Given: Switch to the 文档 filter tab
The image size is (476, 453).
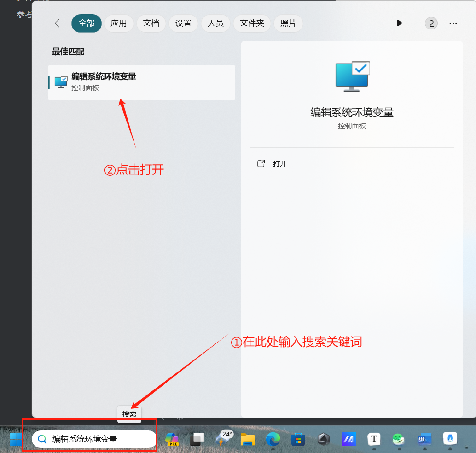Looking at the screenshot, I should tap(151, 23).
